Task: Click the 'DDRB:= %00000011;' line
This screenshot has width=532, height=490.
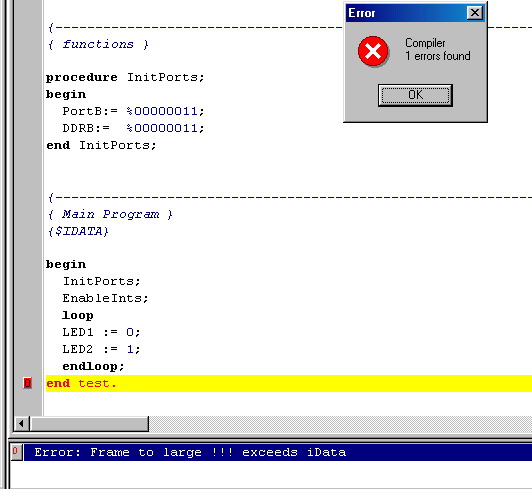Action: tap(133, 128)
